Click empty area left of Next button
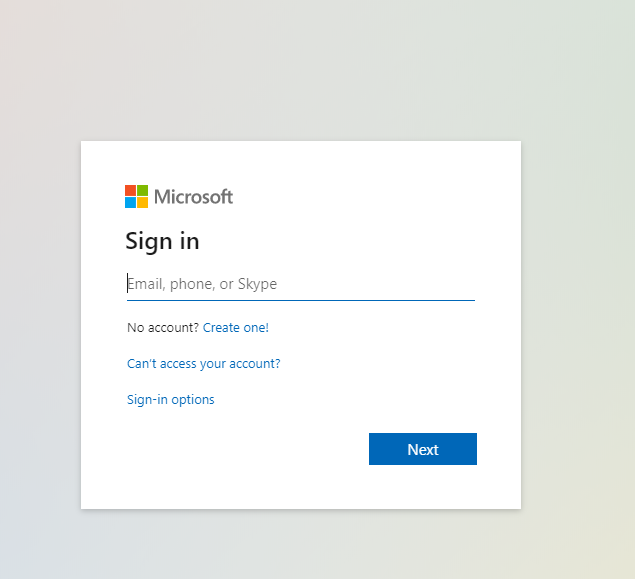Screen dimensions: 635x579 250,450
